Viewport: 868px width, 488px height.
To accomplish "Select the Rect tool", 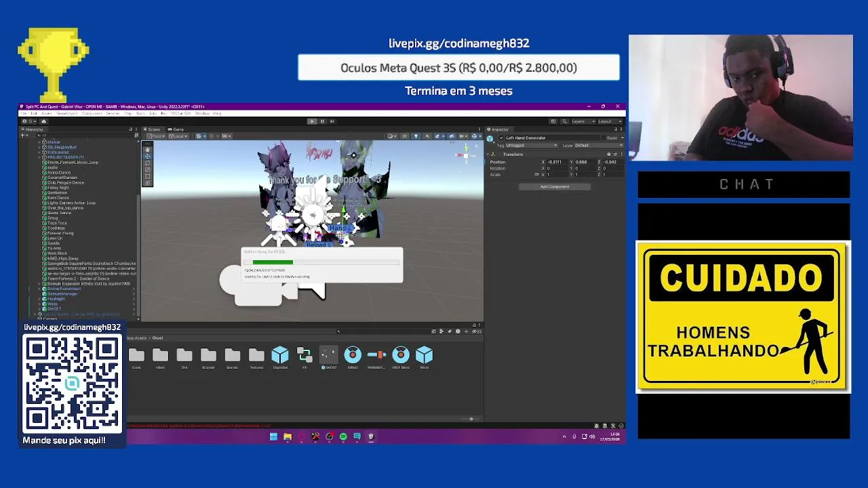I will [147, 176].
